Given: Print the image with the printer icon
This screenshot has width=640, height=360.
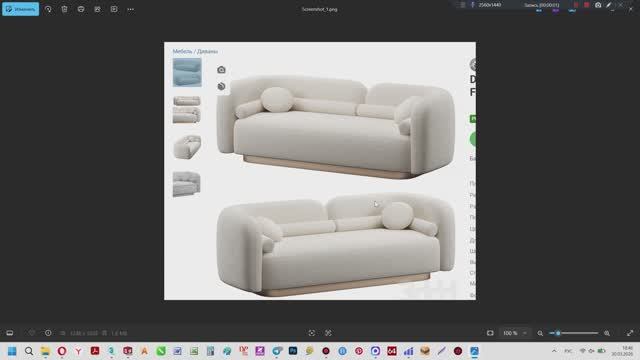Looking at the screenshot, I should (x=81, y=9).
